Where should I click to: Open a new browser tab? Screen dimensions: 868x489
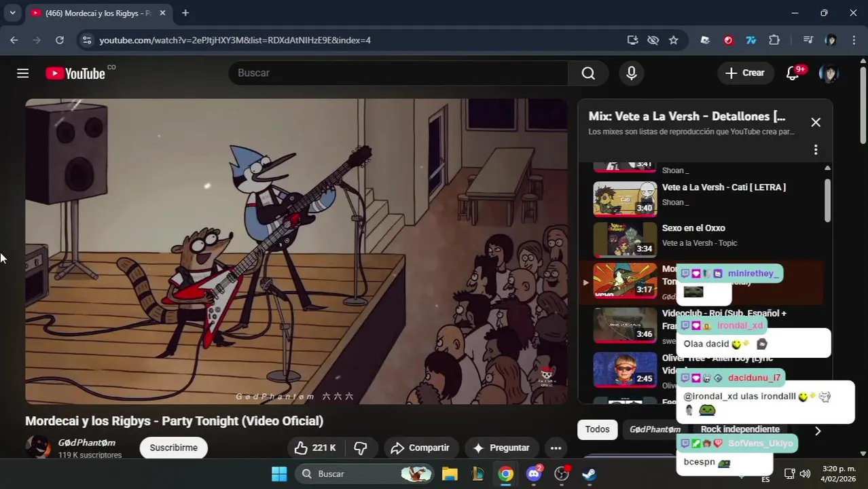tap(185, 13)
